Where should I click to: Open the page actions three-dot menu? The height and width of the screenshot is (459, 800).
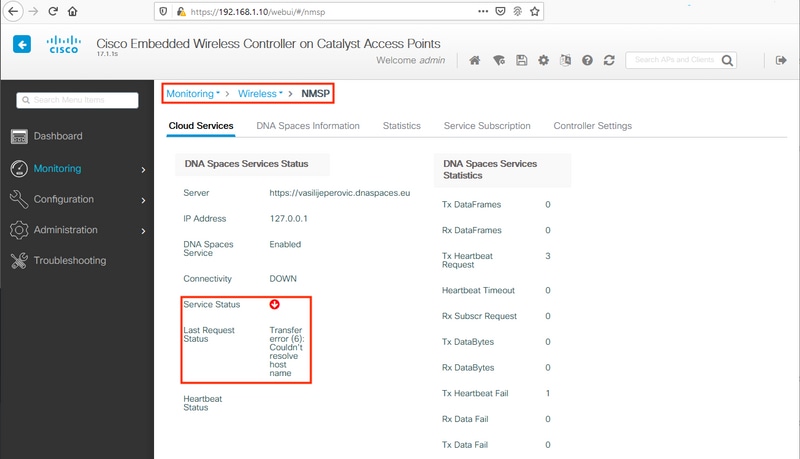click(x=483, y=11)
